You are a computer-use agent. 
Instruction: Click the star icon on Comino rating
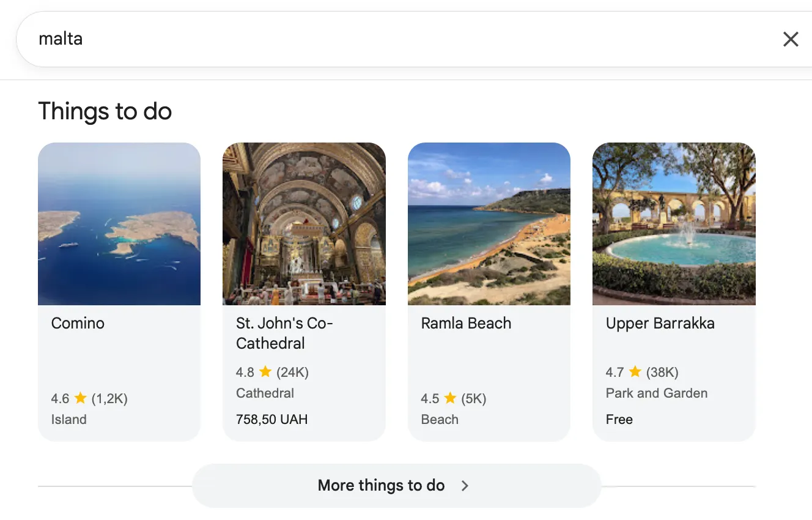click(x=80, y=398)
